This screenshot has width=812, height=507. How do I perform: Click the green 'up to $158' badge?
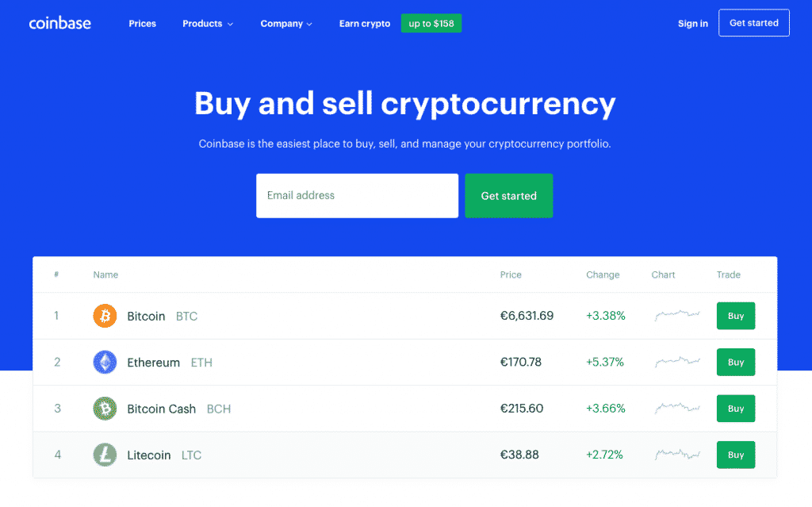[431, 24]
